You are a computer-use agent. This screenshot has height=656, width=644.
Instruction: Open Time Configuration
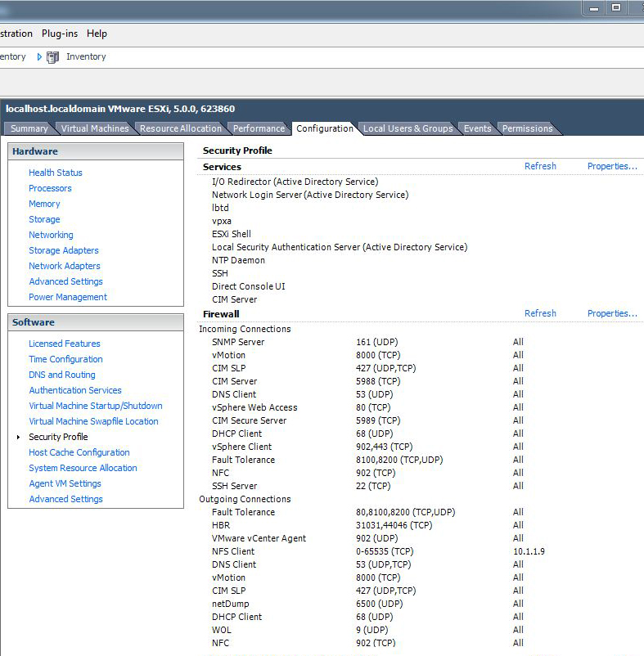point(65,359)
